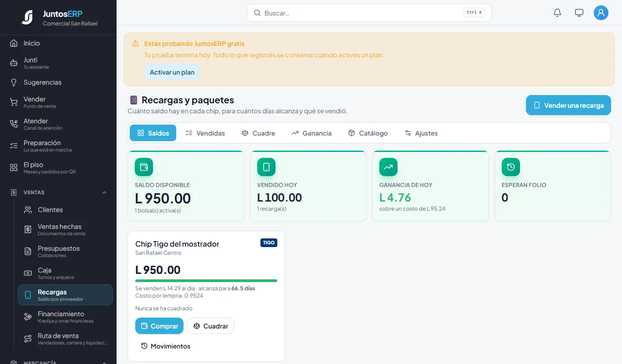Open notifications bell icon

tap(557, 13)
